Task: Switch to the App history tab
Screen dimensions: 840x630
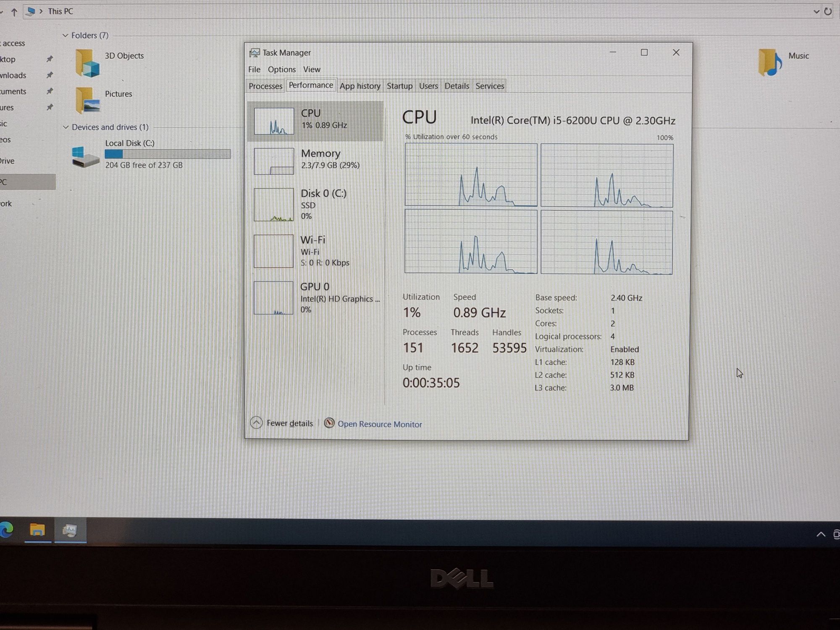Action: click(360, 86)
